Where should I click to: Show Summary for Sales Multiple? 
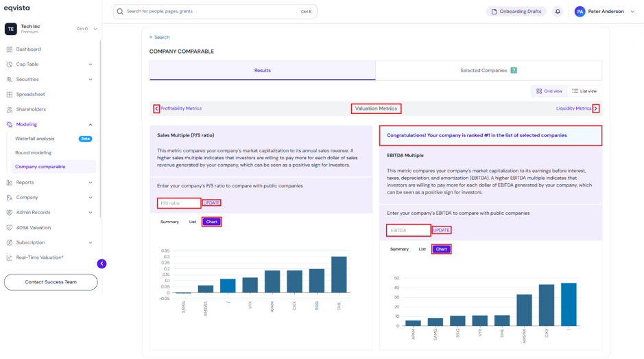pyautogui.click(x=169, y=222)
